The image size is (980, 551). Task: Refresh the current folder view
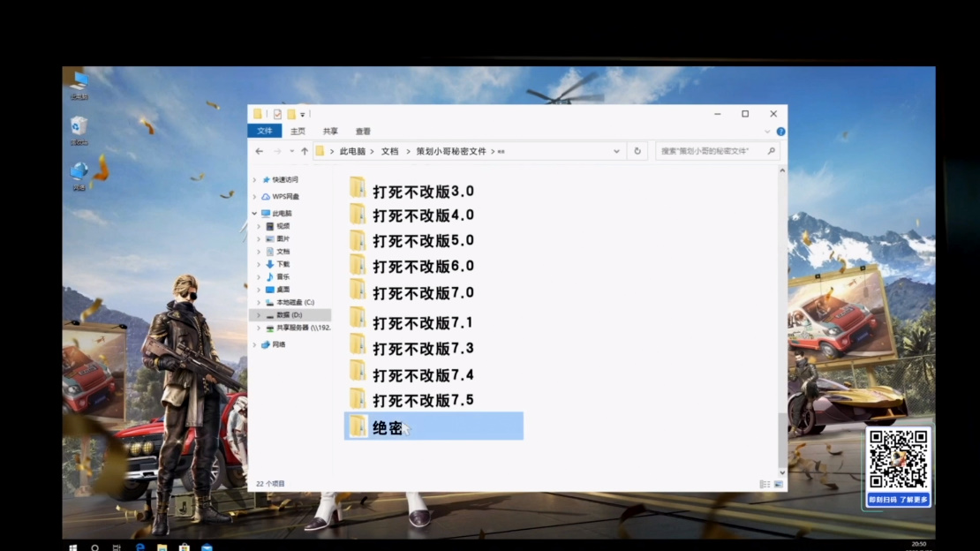click(637, 151)
